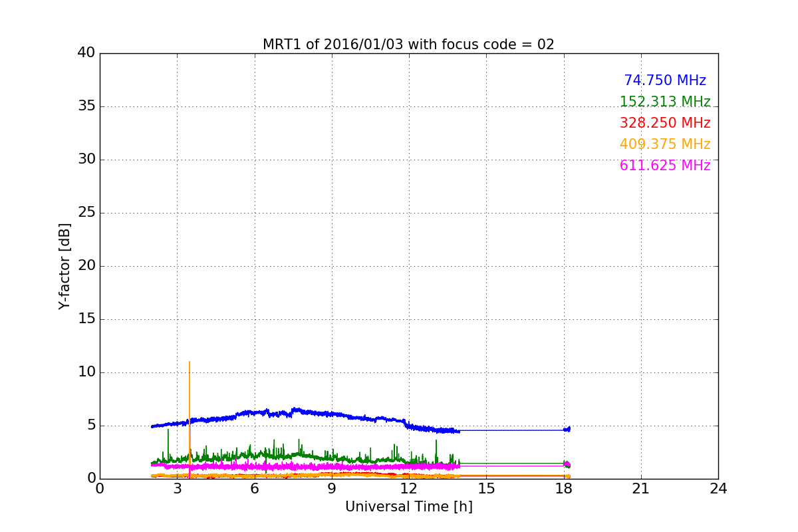Click the x-axis tick label 12
This screenshot has width=798, height=532.
pyautogui.click(x=409, y=489)
